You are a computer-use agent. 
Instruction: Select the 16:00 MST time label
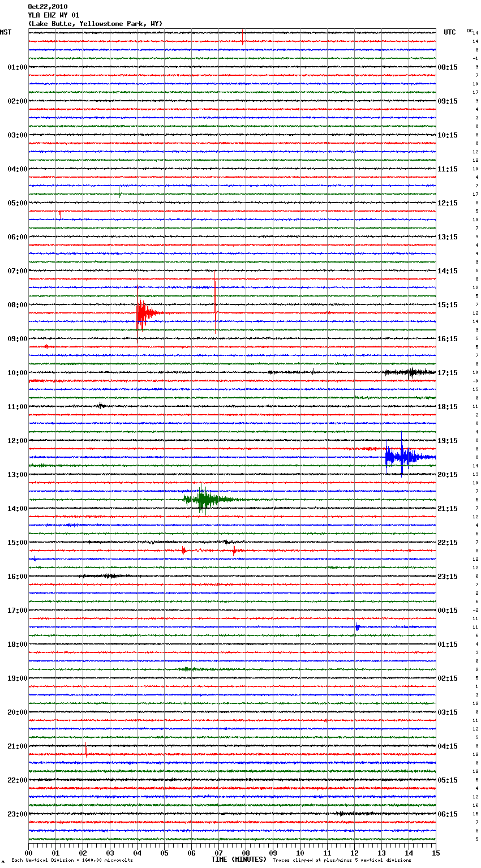[18, 577]
